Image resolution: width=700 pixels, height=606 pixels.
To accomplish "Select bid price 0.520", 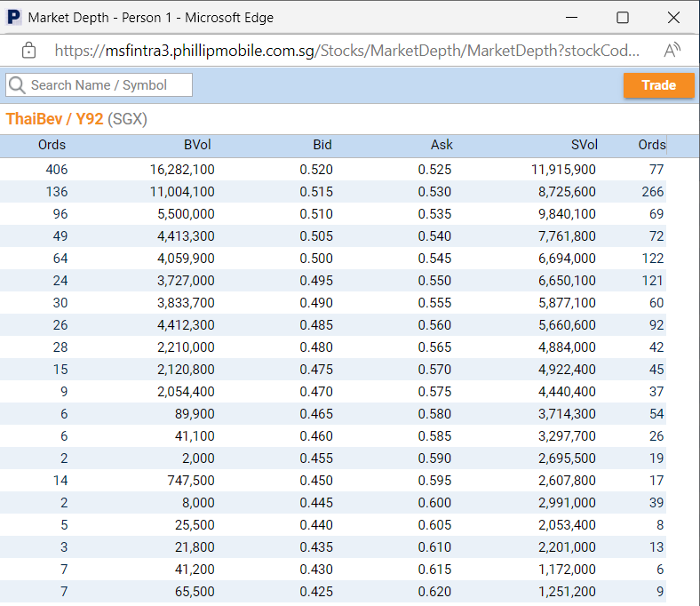I will coord(316,169).
